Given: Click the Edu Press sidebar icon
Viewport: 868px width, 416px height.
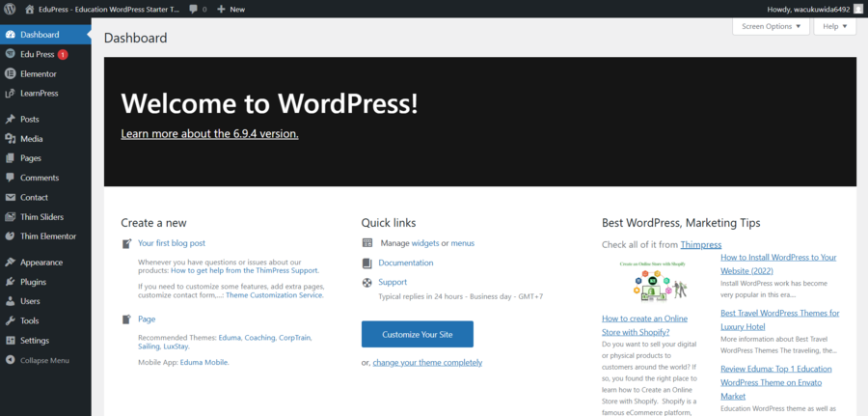Looking at the screenshot, I should click(x=10, y=54).
